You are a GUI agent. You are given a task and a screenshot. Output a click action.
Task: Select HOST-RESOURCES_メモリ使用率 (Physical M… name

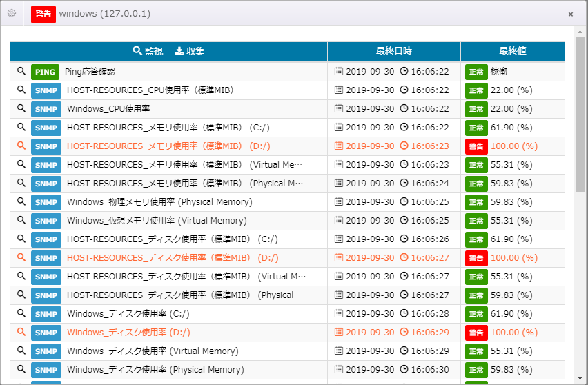[x=185, y=184]
